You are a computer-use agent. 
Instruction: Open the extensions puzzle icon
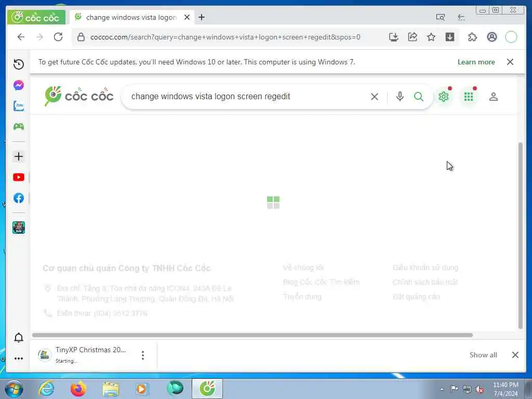point(472,37)
